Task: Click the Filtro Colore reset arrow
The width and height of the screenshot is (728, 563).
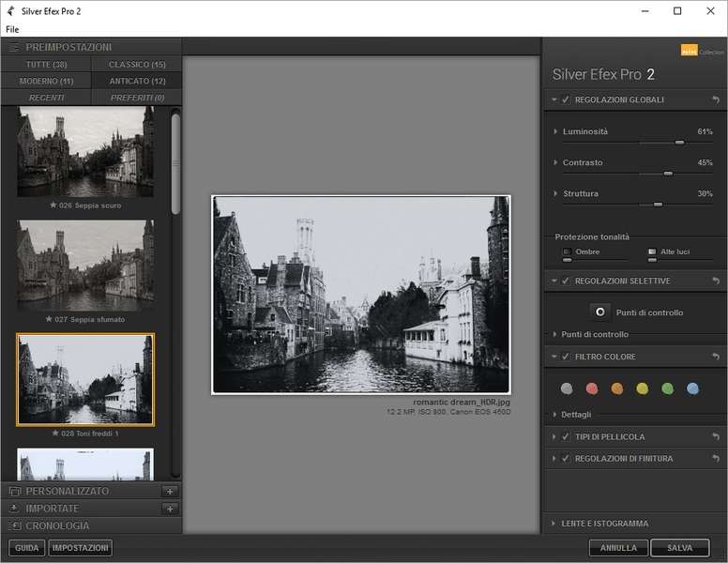Action: pyautogui.click(x=716, y=357)
